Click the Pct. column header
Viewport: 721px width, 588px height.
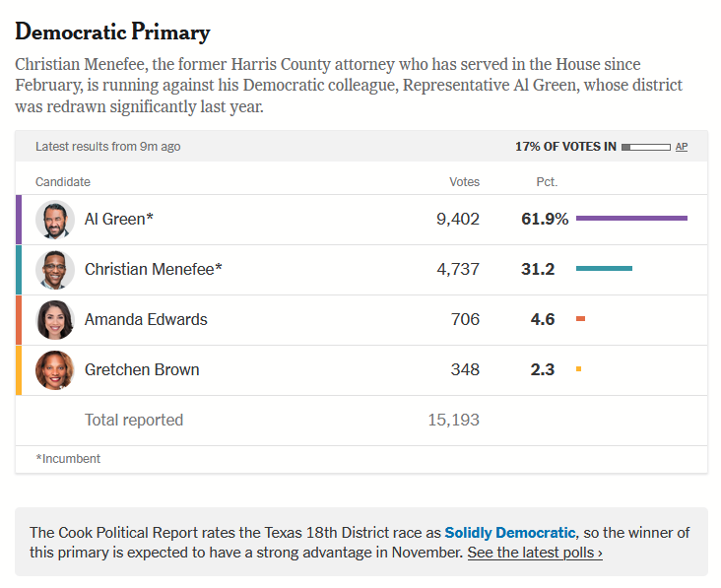click(547, 182)
